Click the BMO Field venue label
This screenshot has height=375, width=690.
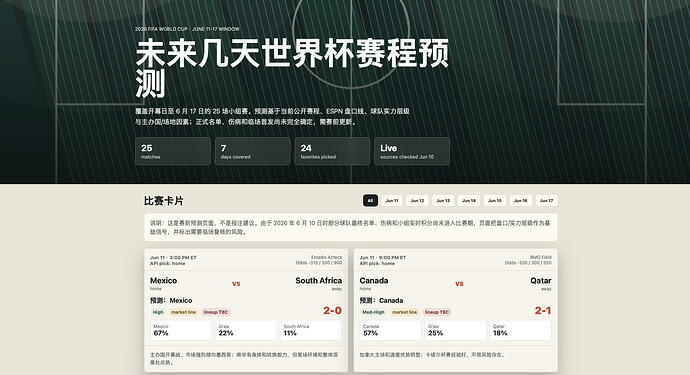(x=540, y=257)
